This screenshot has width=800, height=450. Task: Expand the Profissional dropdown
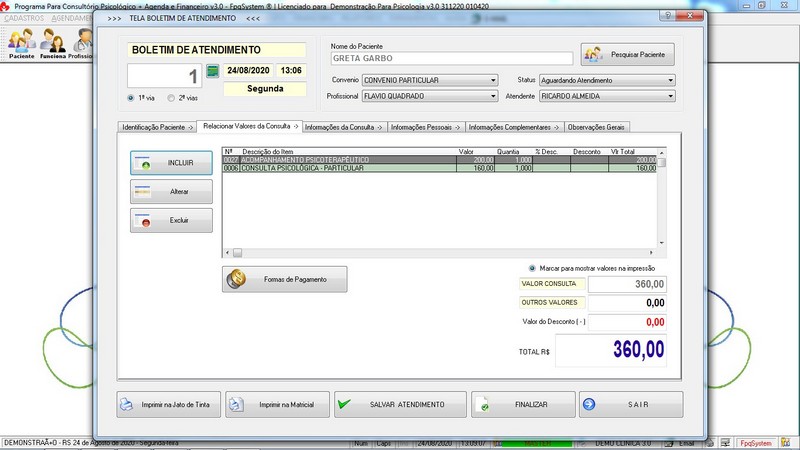[x=492, y=97]
